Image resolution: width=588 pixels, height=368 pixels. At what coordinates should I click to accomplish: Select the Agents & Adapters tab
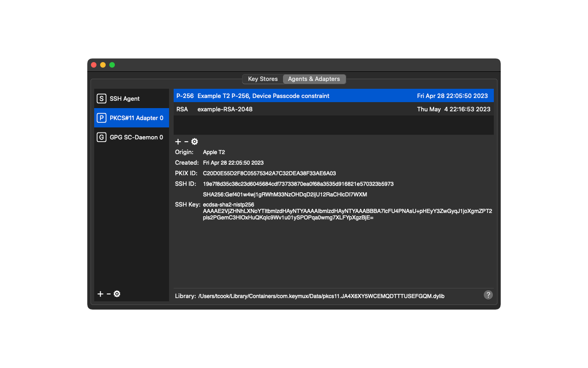click(314, 79)
